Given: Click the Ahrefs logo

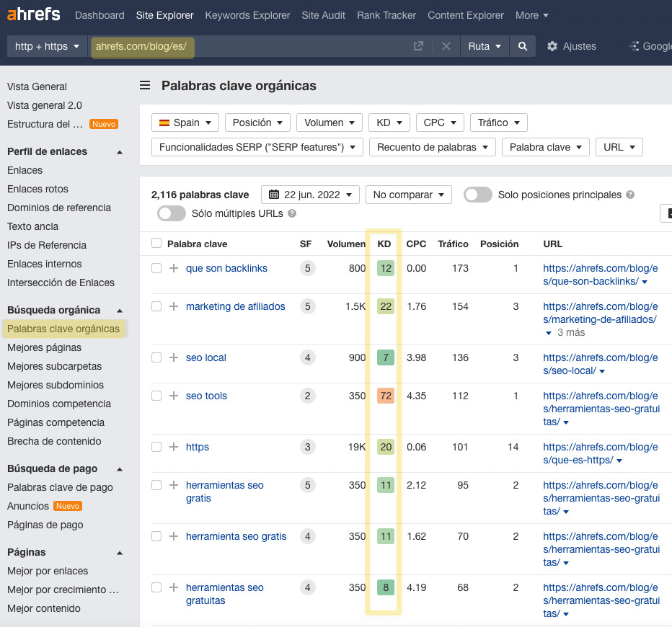Looking at the screenshot, I should point(34,15).
